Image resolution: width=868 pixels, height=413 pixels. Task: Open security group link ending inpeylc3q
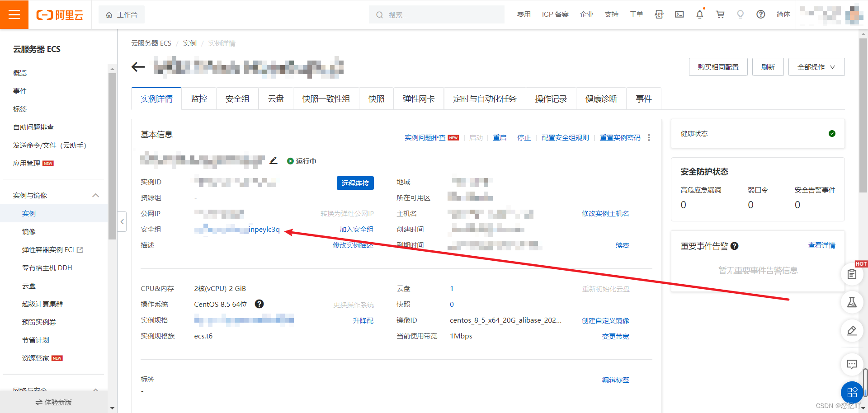point(237,230)
